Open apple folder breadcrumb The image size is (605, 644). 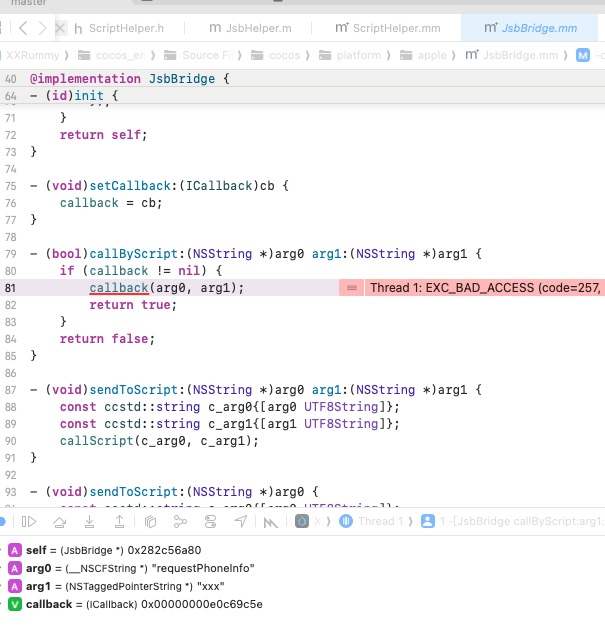pyautogui.click(x=423, y=55)
